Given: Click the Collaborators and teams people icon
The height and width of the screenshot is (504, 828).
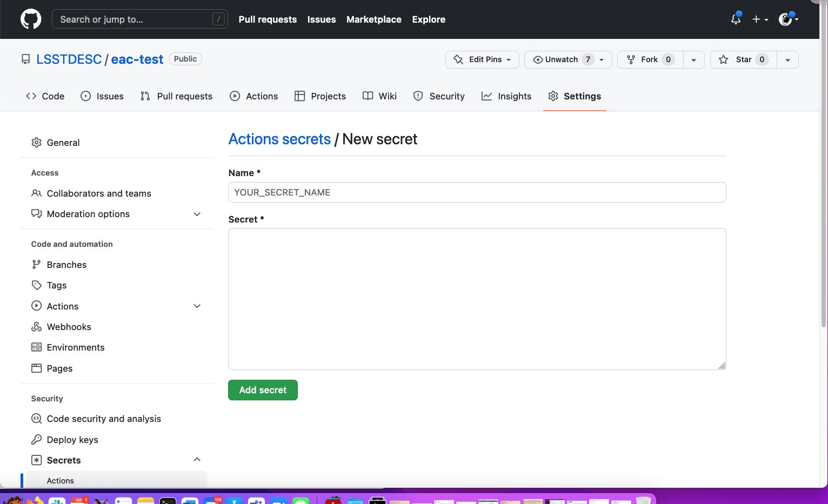Looking at the screenshot, I should [36, 193].
